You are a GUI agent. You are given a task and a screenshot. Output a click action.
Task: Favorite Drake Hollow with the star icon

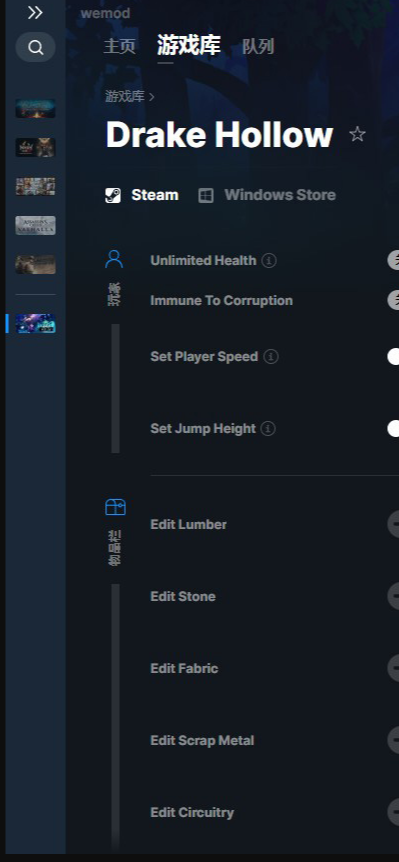point(357,134)
